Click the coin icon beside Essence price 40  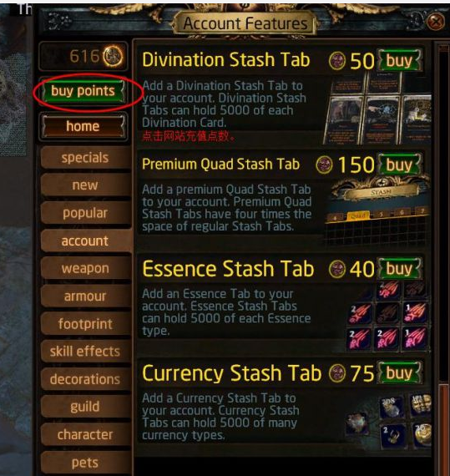(x=337, y=269)
